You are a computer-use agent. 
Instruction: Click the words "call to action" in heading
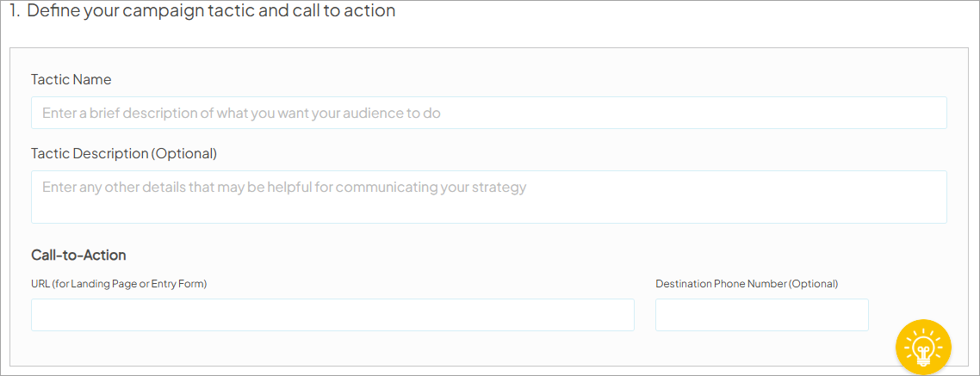point(350,12)
